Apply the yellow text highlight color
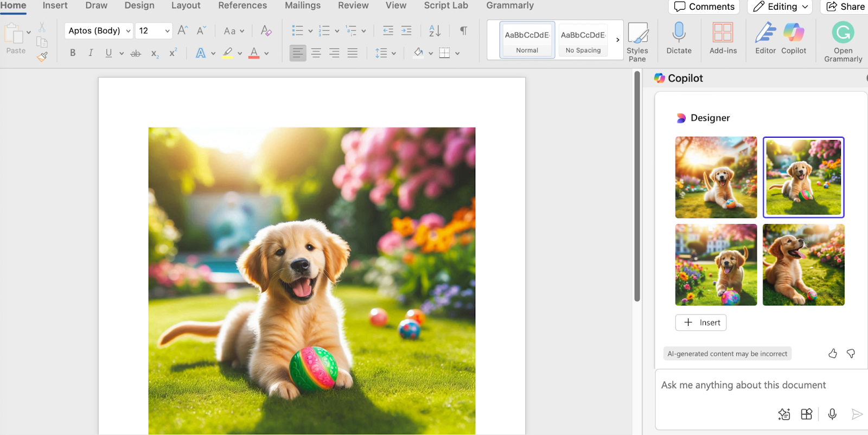This screenshot has height=435, width=868. pyautogui.click(x=228, y=53)
